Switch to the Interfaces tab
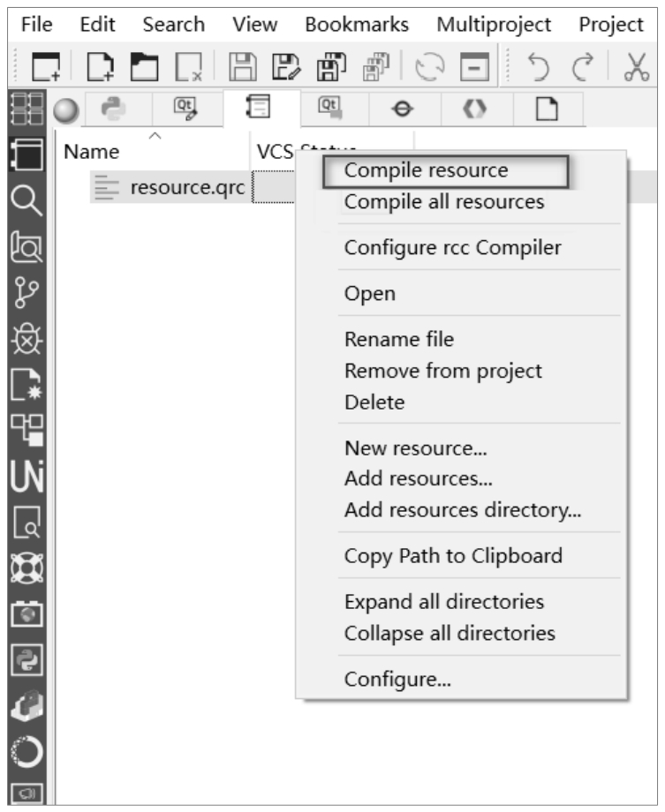 point(403,109)
